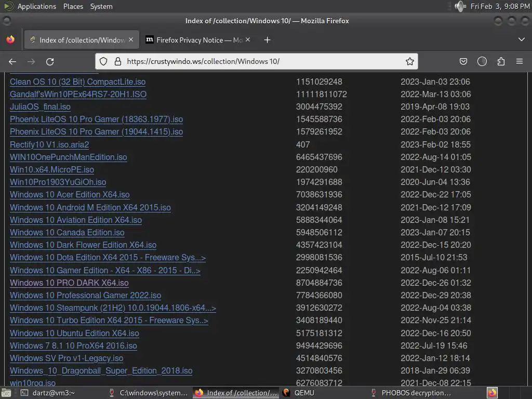Open WIN10OnePunchManEdition.iso link

tap(68, 157)
